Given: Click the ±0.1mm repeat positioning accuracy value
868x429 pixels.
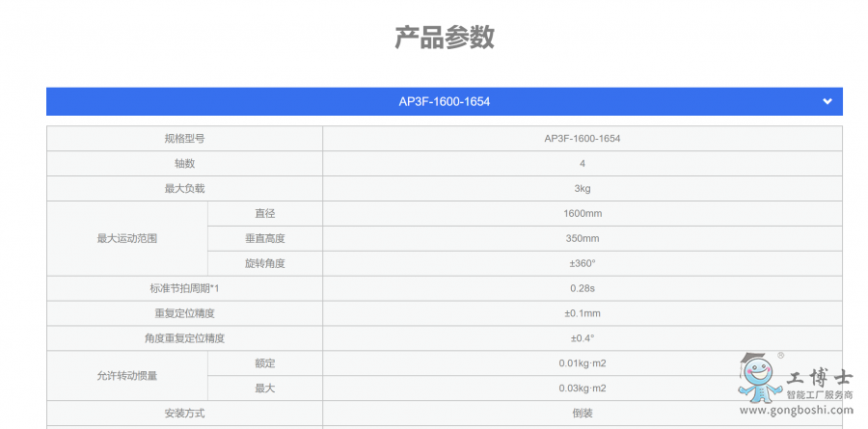Looking at the screenshot, I should pos(582,313).
